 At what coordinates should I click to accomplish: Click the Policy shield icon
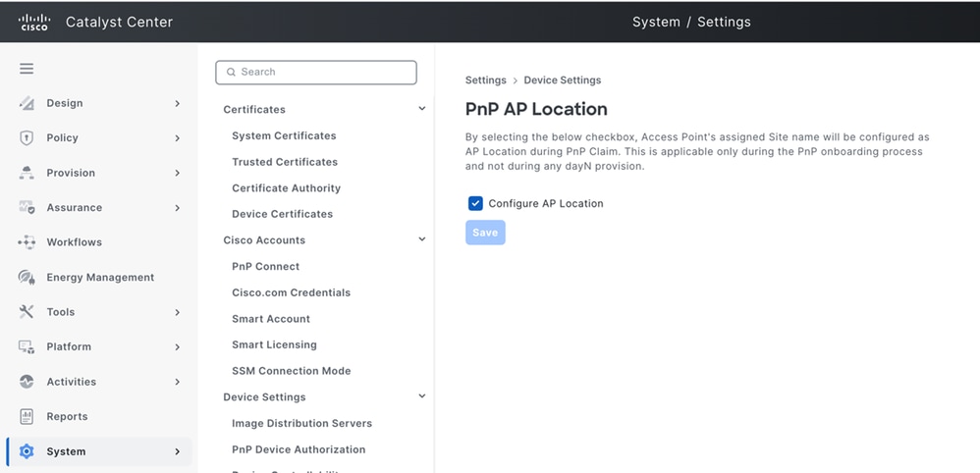[27, 138]
